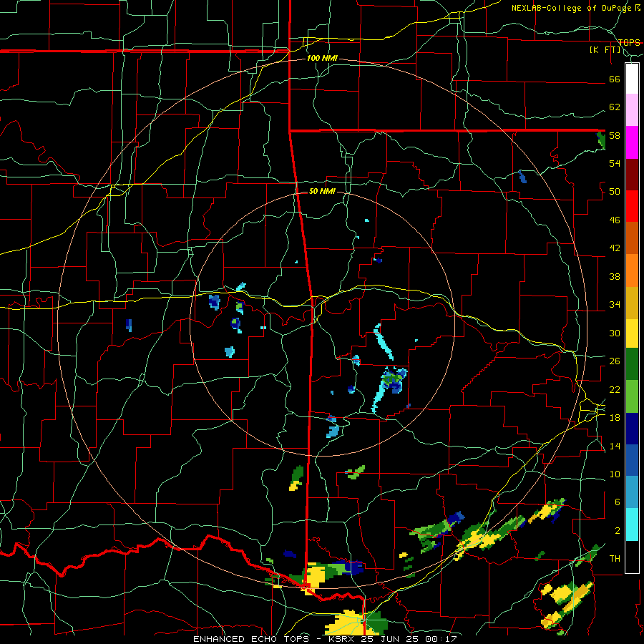Click the '[K FT]' units label
The height and width of the screenshot is (644, 644).
pos(605,49)
